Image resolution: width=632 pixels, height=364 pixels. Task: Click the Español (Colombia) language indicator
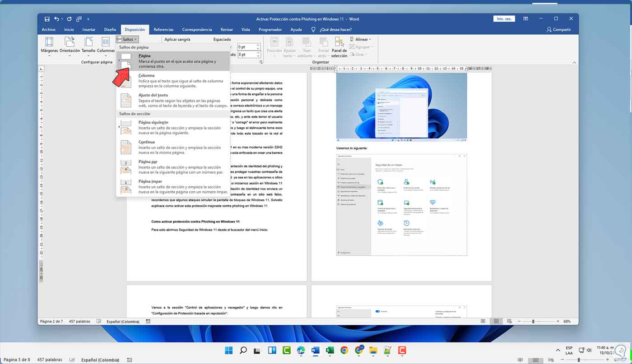[x=122, y=322]
